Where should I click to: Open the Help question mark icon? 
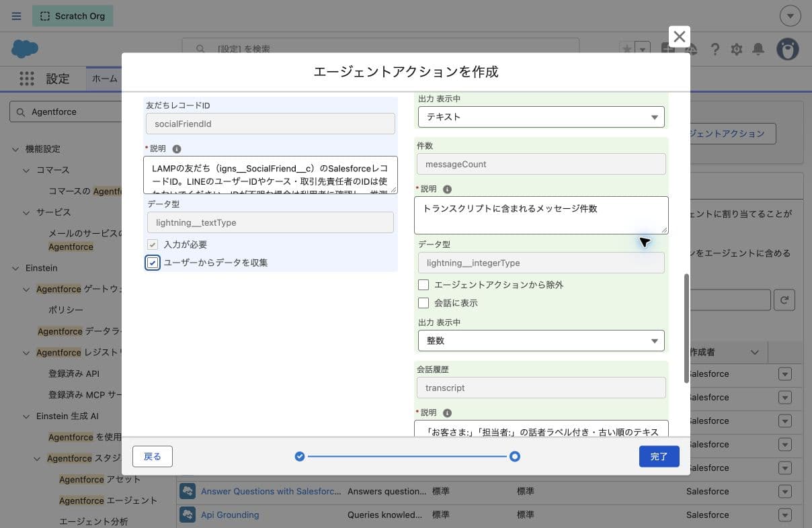click(715, 49)
